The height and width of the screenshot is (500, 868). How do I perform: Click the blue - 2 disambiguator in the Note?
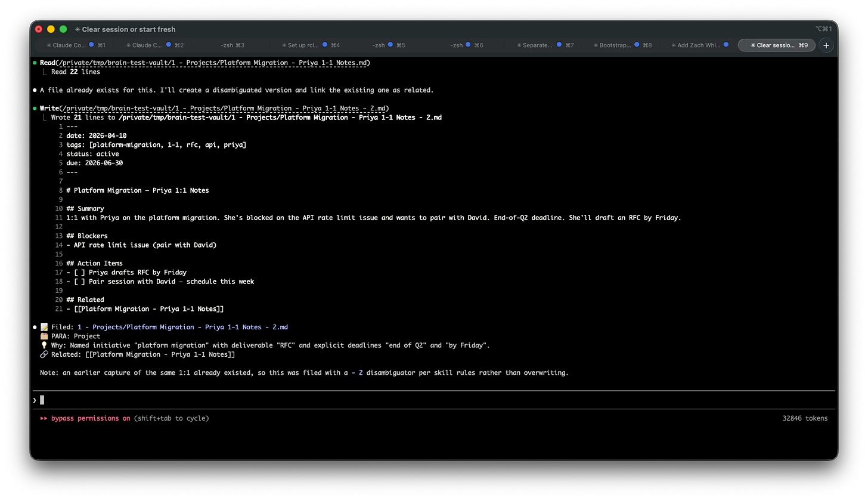point(356,373)
